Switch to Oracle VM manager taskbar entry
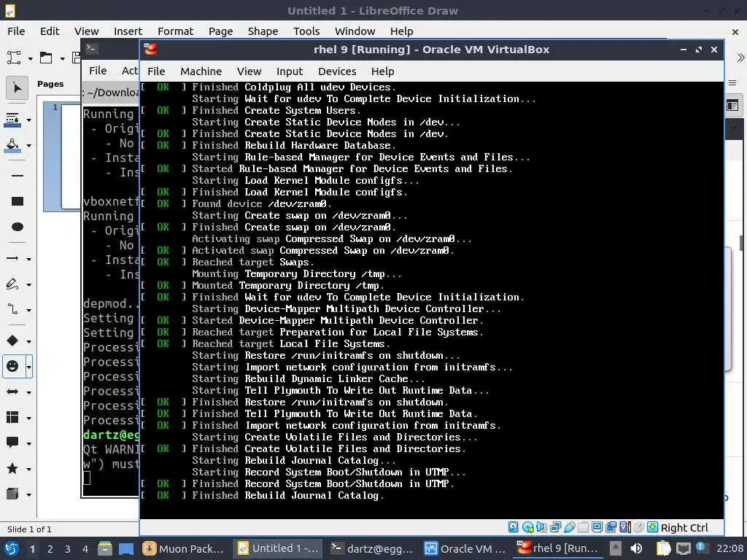The width and height of the screenshot is (747, 560). [465, 549]
